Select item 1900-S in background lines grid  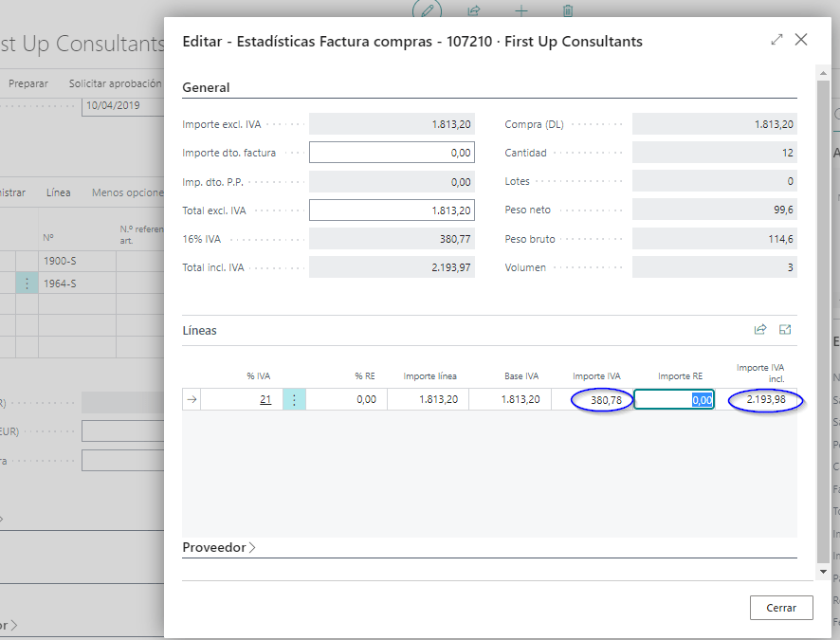tap(60, 261)
